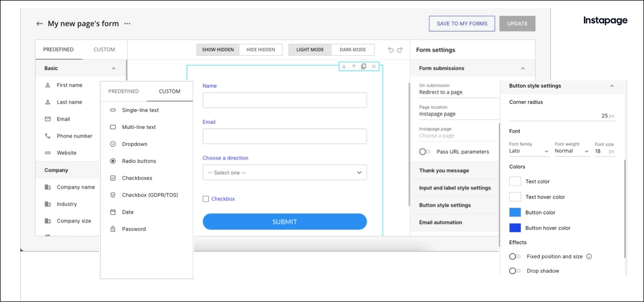Open the Text hover color swatch
The height and width of the screenshot is (302, 644).
tap(515, 197)
